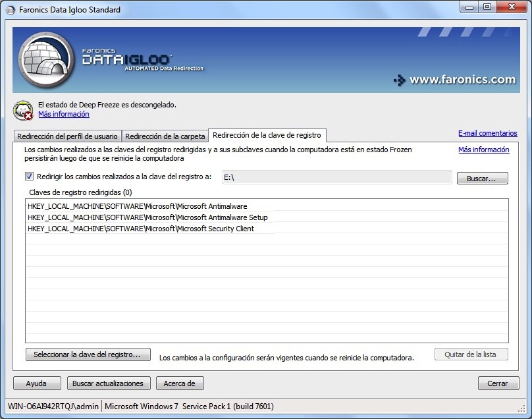The image size is (532, 419).
Task: Close the window with the X button
Action: pyautogui.click(x=512, y=7)
